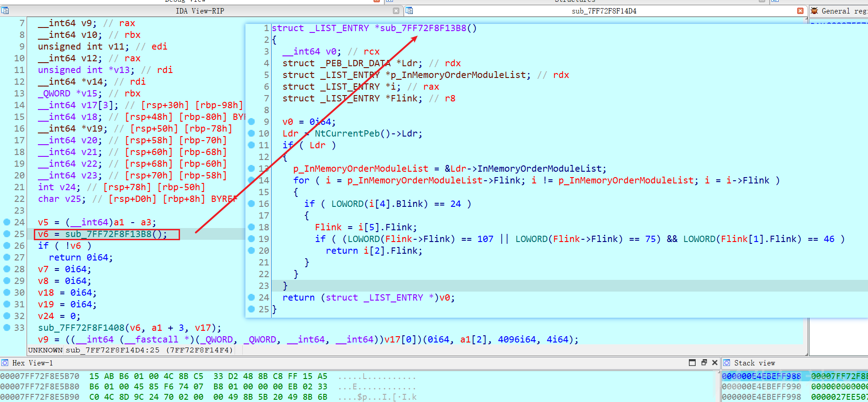Click the v17[0] function pointer call line
Viewport: 868px width, 402px height.
pyautogui.click(x=308, y=339)
